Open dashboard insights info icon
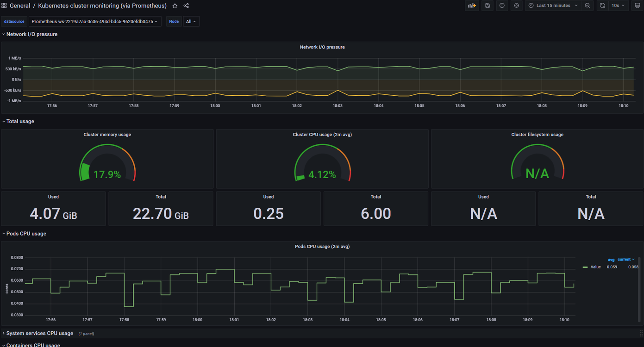644x347 pixels. [x=502, y=6]
